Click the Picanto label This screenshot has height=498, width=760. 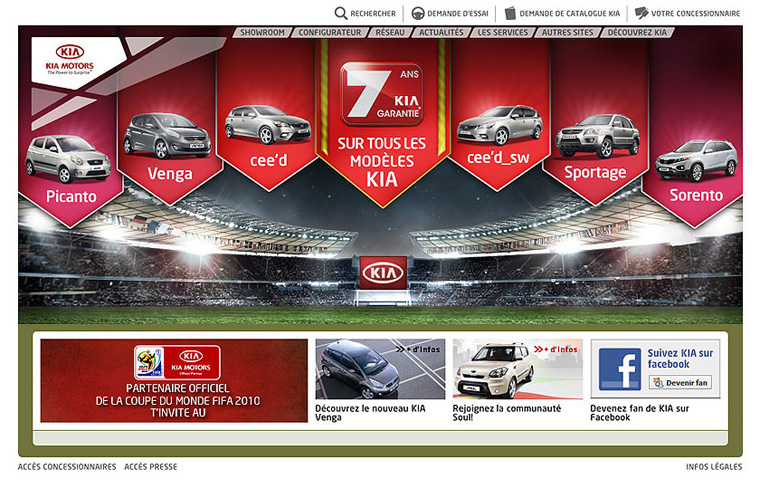pos(71,196)
